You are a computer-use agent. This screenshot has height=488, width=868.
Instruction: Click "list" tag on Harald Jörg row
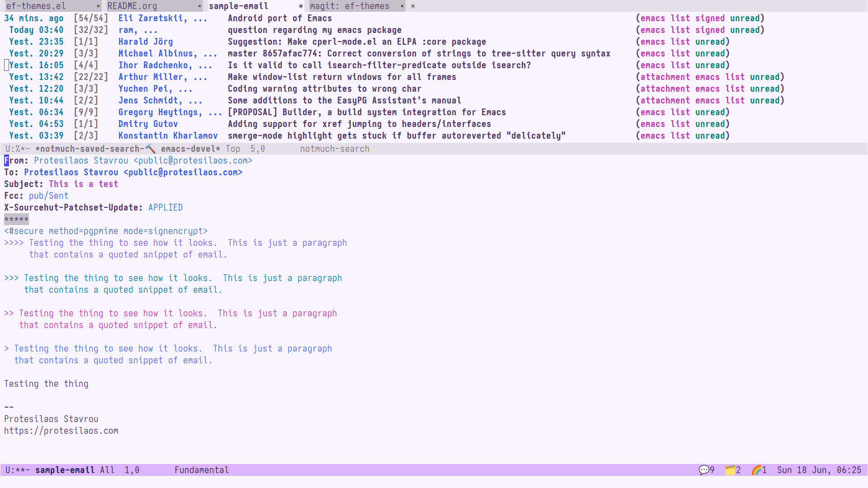[680, 42]
